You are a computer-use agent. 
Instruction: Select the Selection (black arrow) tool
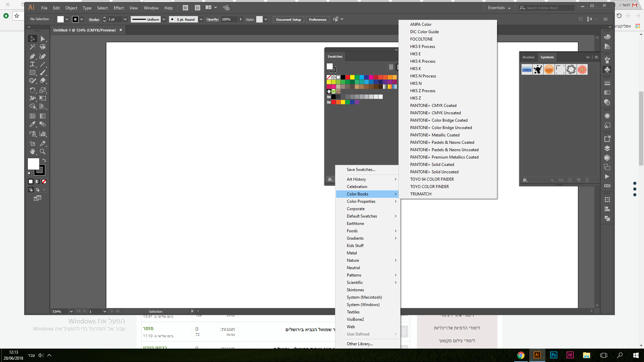coord(33,39)
